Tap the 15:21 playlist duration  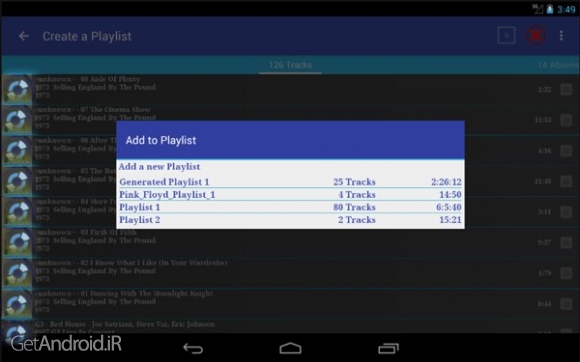click(x=450, y=220)
